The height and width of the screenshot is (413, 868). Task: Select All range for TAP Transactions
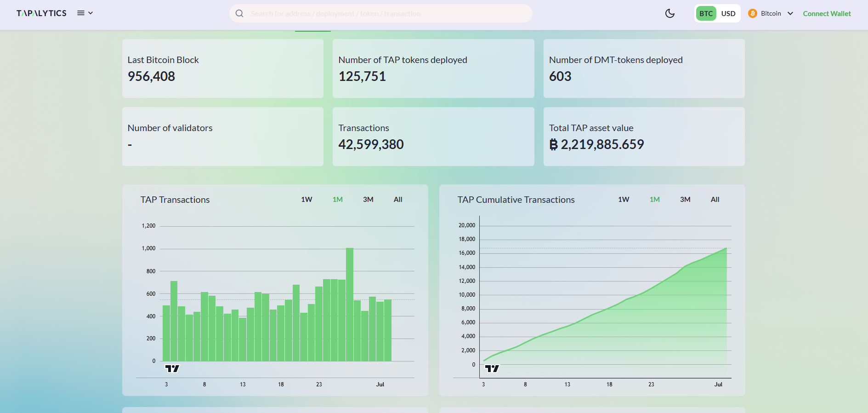click(x=398, y=199)
